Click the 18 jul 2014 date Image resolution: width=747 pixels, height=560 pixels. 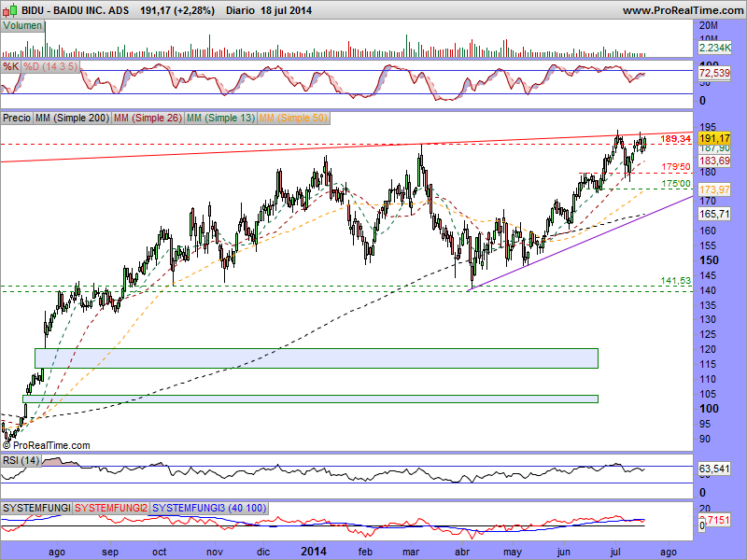tap(287, 10)
